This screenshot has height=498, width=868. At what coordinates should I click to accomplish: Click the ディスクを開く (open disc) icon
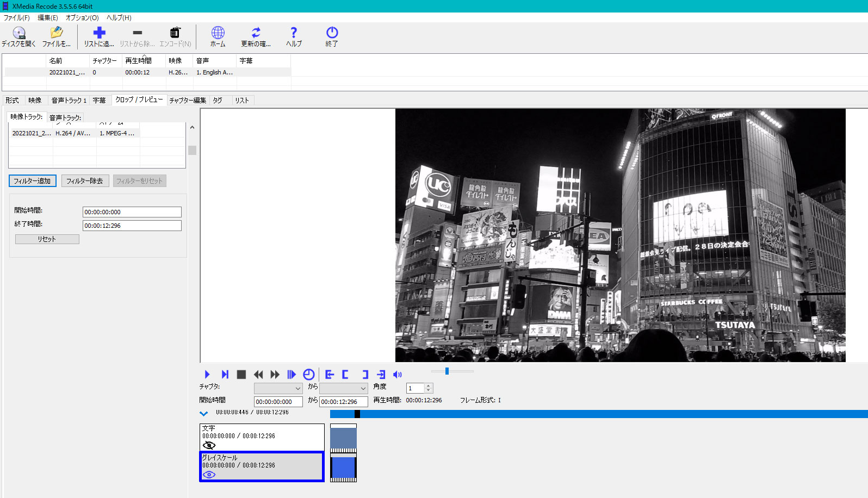[19, 33]
